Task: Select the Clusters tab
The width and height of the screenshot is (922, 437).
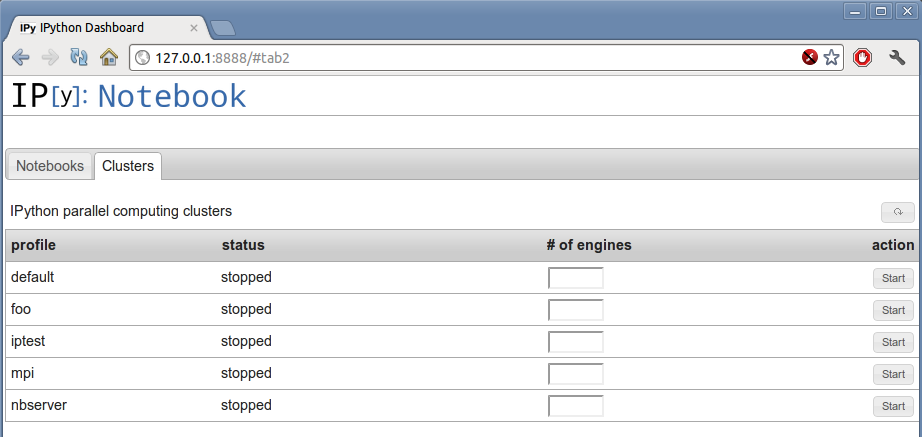Action: tap(128, 166)
